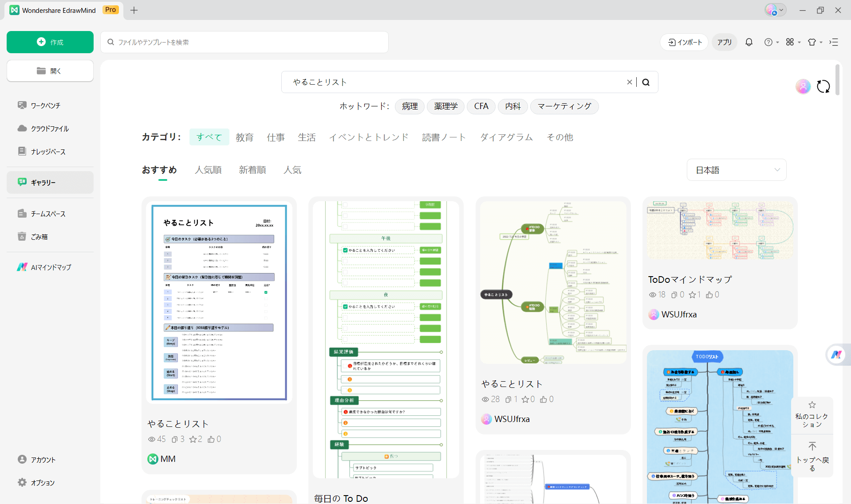Open the notifications bell icon
The height and width of the screenshot is (504, 851).
(749, 42)
